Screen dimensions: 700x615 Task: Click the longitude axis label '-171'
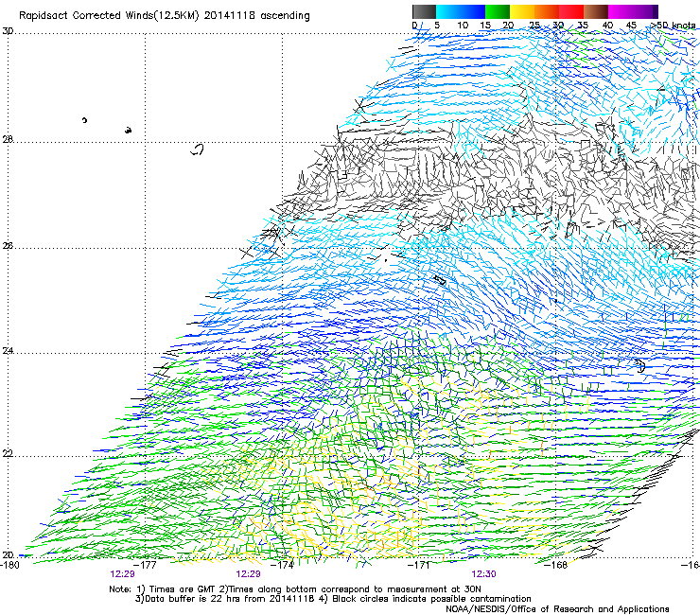click(x=419, y=565)
